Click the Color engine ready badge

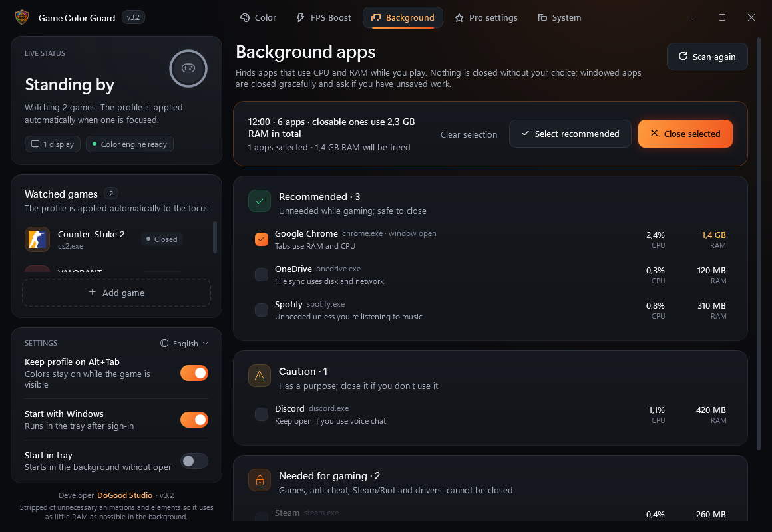pos(130,144)
